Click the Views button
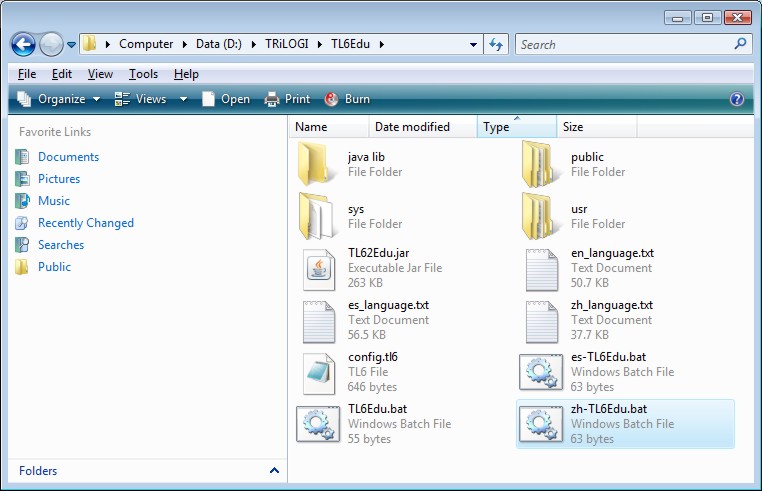This screenshot has height=491, width=762. 140,99
